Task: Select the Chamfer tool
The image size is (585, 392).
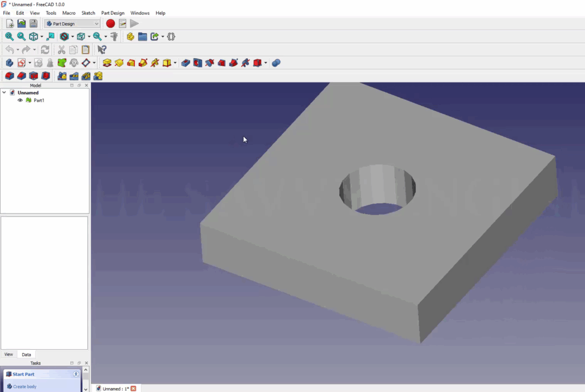Action: [x=21, y=76]
